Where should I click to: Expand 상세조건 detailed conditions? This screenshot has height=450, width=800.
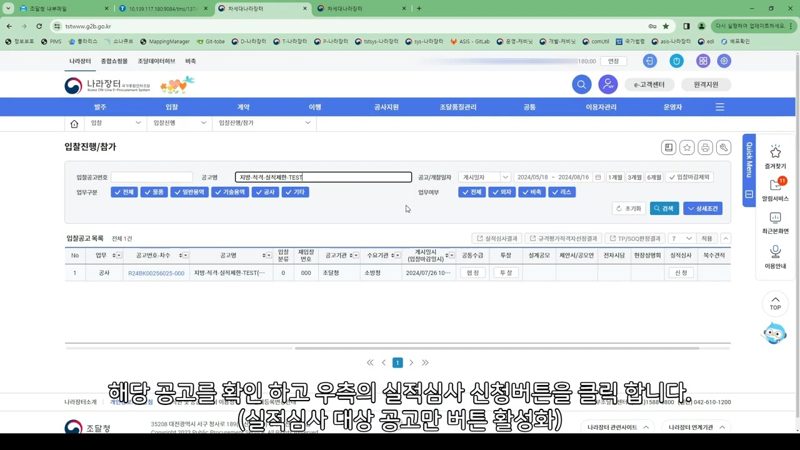click(x=703, y=209)
